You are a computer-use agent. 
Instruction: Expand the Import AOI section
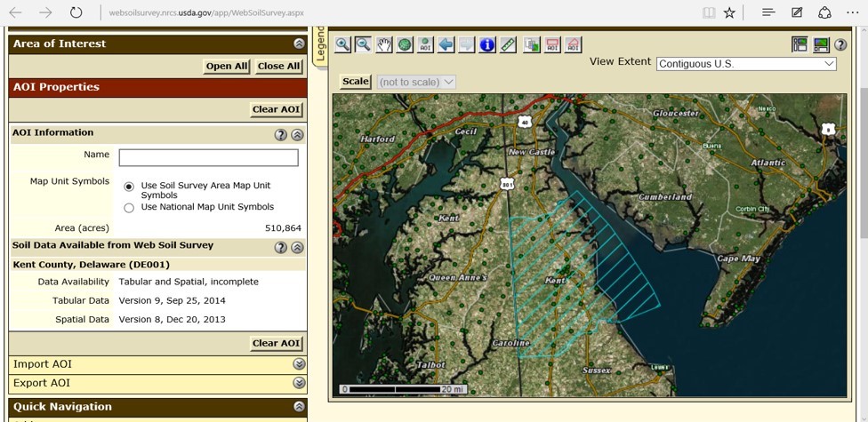pyautogui.click(x=299, y=364)
